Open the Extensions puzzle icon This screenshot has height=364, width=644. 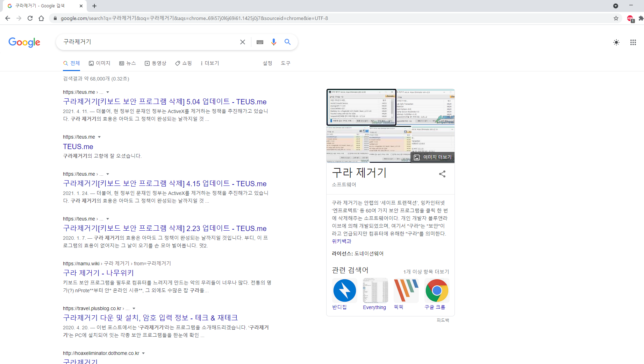point(641,18)
